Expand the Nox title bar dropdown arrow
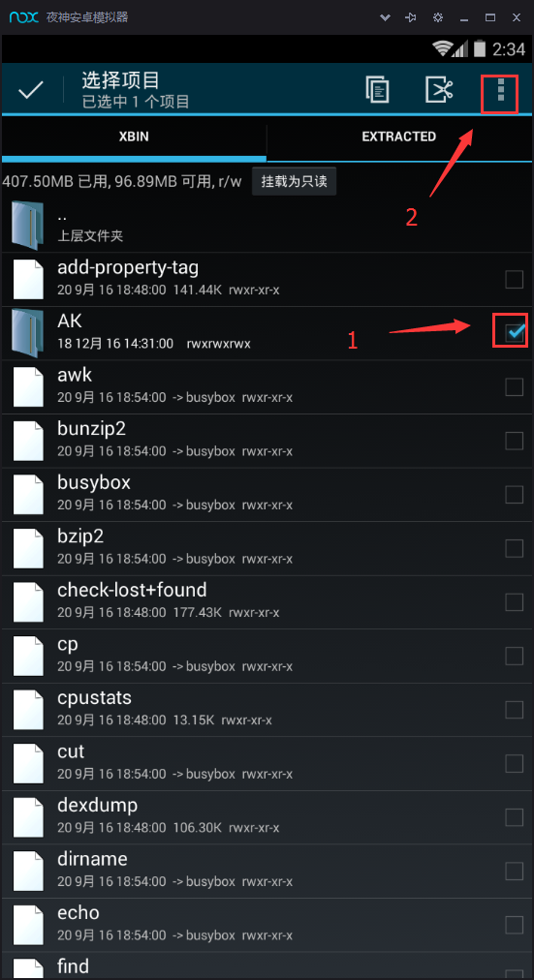534x980 pixels. click(x=385, y=17)
